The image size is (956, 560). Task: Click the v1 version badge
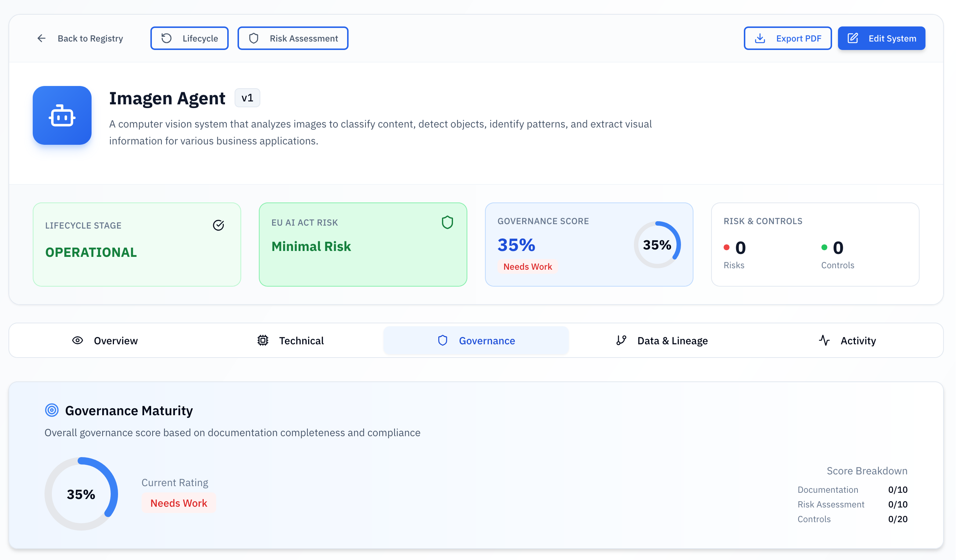[x=247, y=98]
